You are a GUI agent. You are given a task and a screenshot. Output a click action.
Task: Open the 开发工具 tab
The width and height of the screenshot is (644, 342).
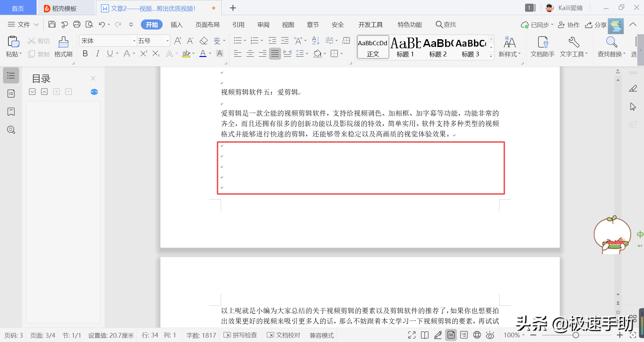(x=370, y=24)
